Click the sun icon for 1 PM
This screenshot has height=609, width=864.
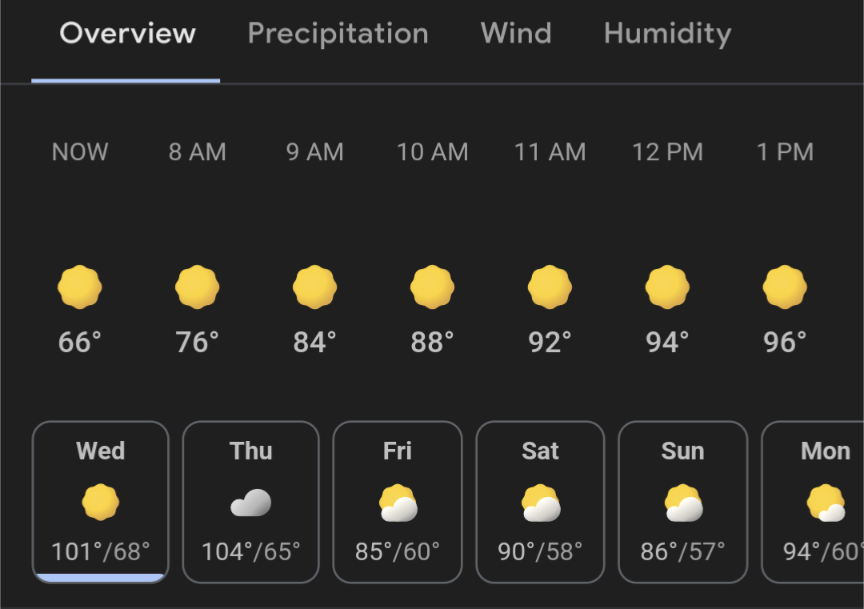tap(785, 287)
